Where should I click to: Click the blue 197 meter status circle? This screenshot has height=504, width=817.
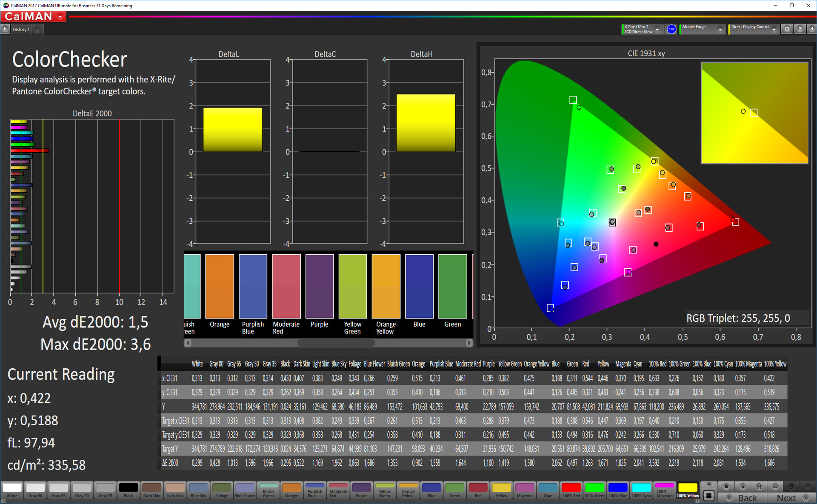(x=671, y=29)
